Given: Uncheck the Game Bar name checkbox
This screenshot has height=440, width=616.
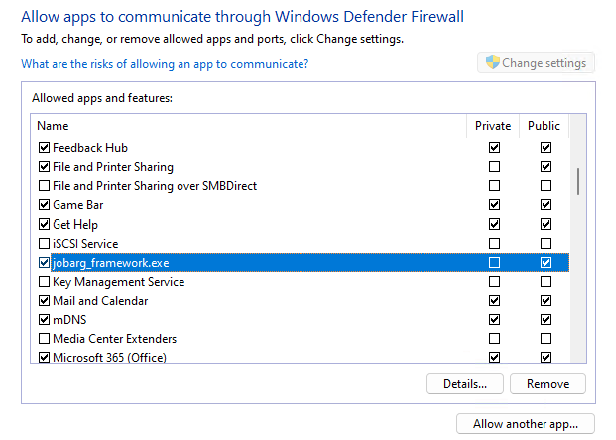Looking at the screenshot, I should [x=44, y=205].
